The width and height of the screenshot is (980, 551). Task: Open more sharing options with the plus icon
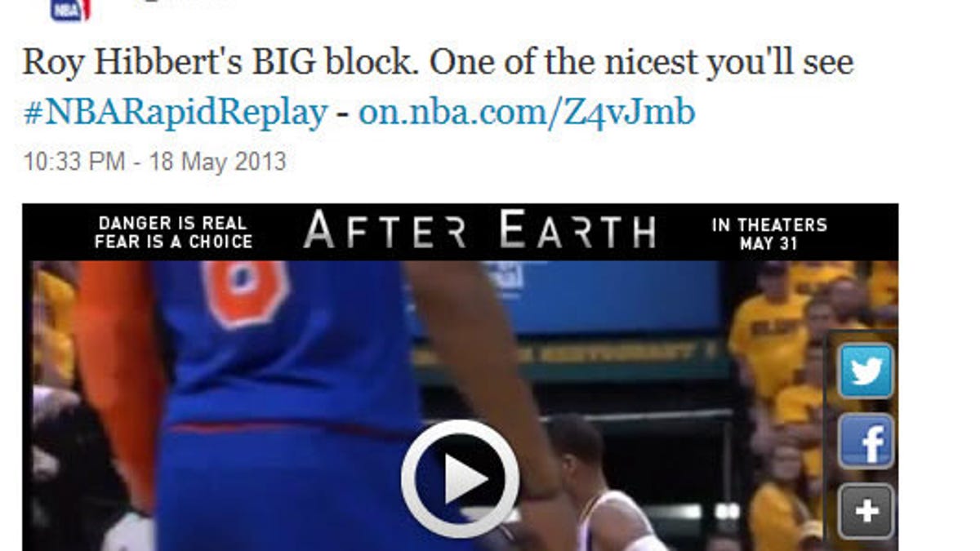pos(866,512)
